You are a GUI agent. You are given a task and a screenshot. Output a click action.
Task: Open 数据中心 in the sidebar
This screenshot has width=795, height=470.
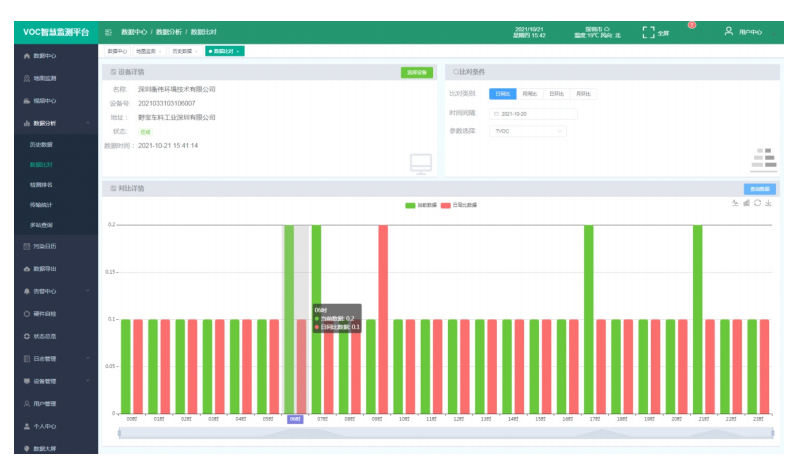click(56, 56)
